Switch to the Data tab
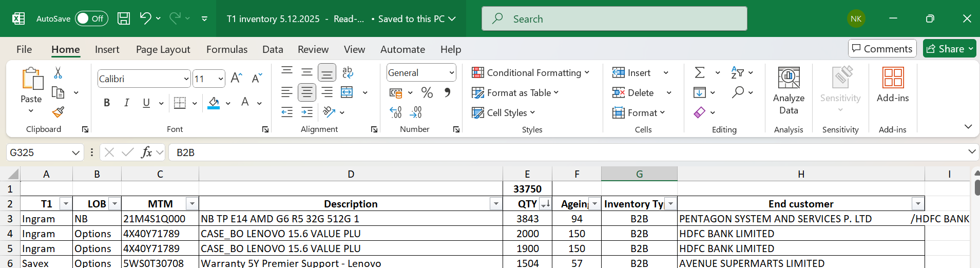Screen dimensions: 980x268 273,49
